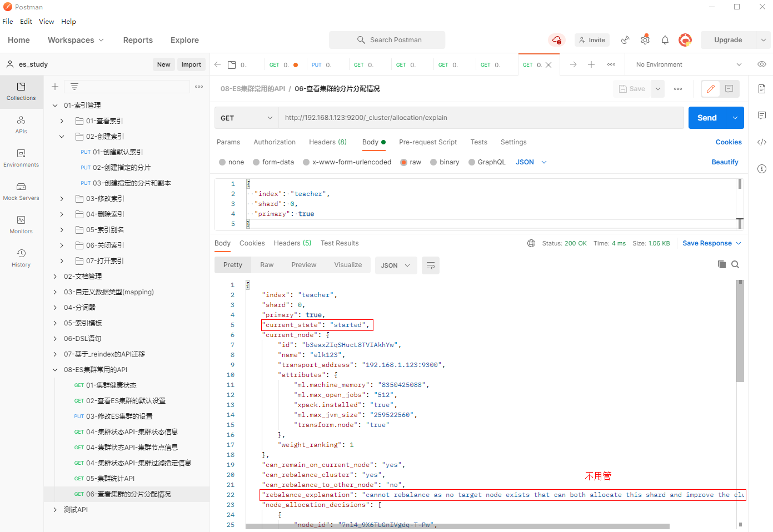Copy response using the copy icon
This screenshot has width=773, height=532.
(721, 264)
